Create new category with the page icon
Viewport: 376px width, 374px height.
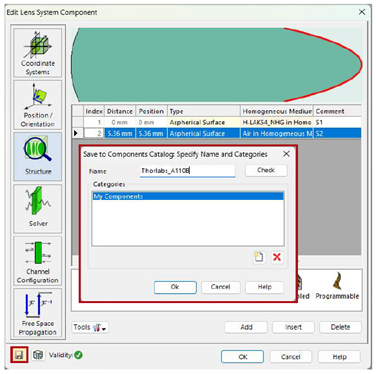point(259,257)
